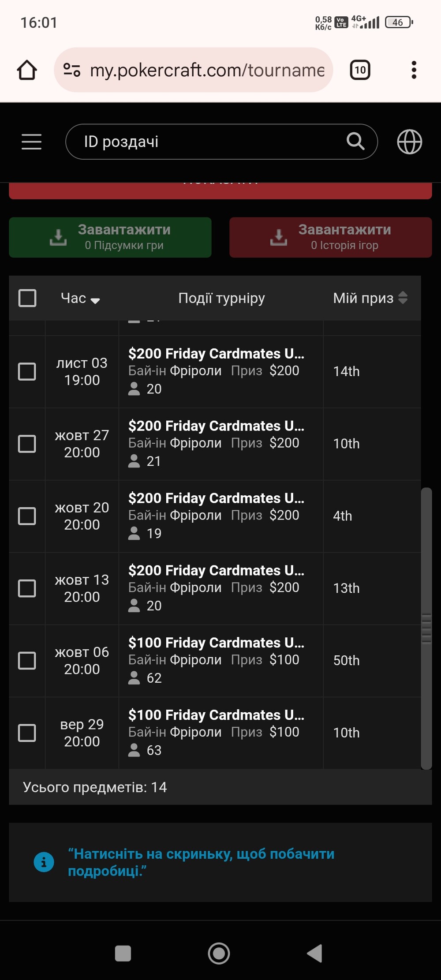Tick the вер 29 tournament checkbox
The width and height of the screenshot is (441, 980).
coord(27,733)
